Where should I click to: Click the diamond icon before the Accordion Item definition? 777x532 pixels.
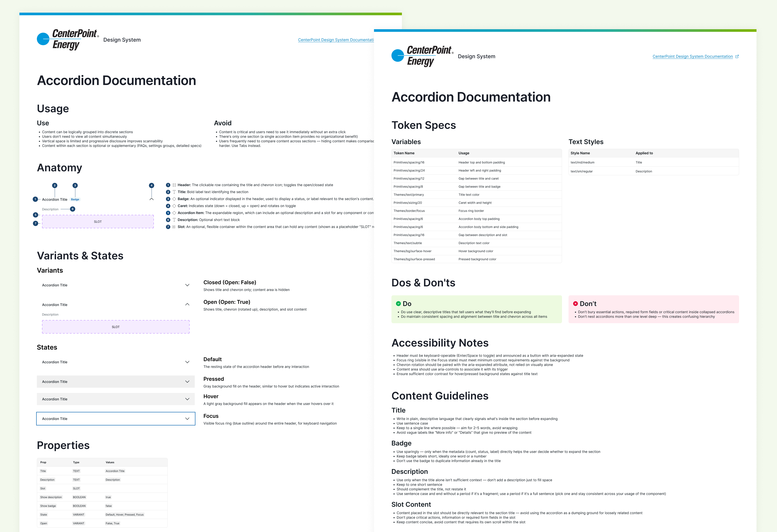coord(174,213)
